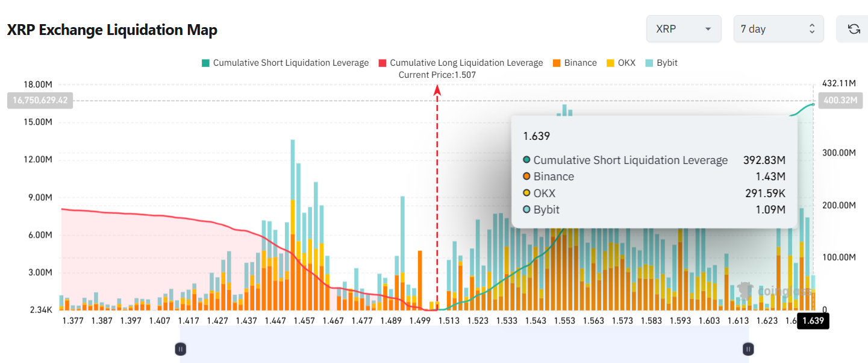Click the highlighted 1.639 x-axis label
The width and height of the screenshot is (868, 363).
tap(813, 321)
